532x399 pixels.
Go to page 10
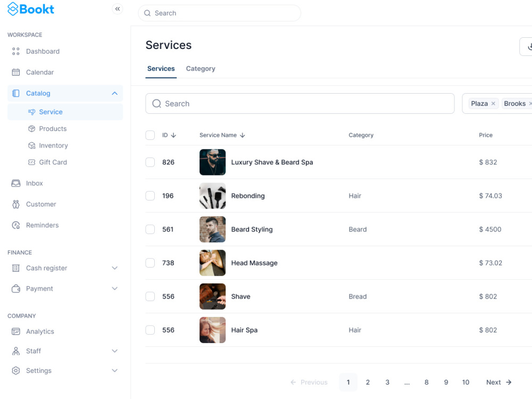click(x=465, y=383)
